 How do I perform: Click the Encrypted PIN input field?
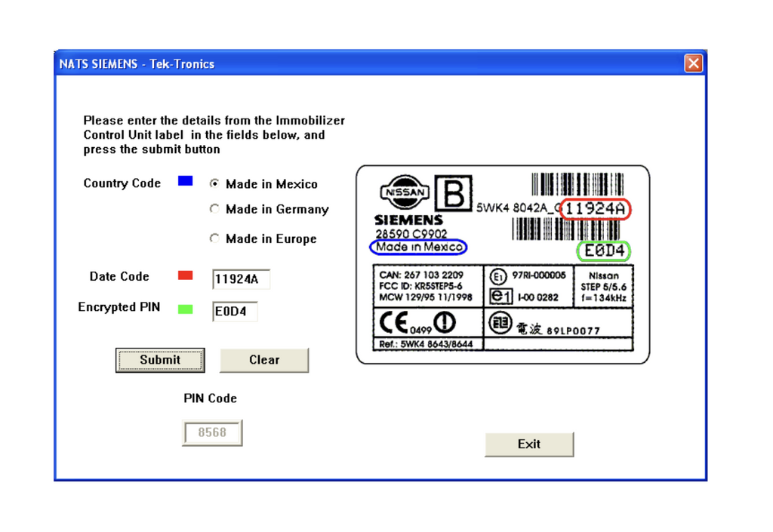coord(235,311)
